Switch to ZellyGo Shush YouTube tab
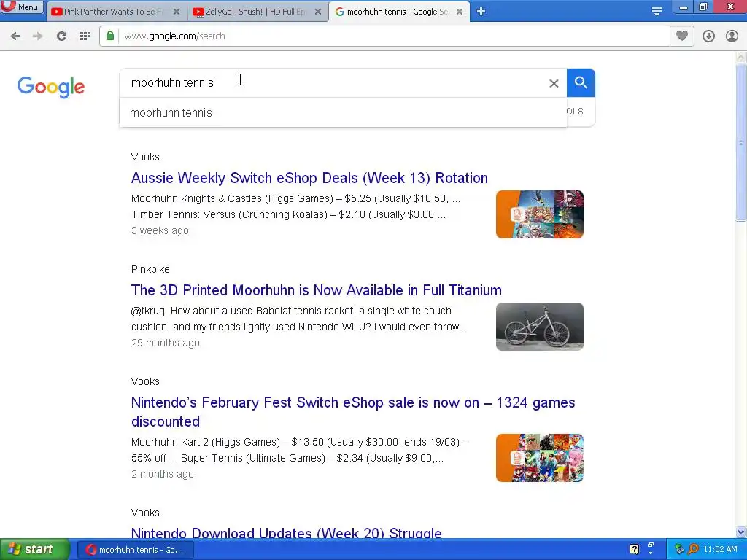 [x=258, y=12]
